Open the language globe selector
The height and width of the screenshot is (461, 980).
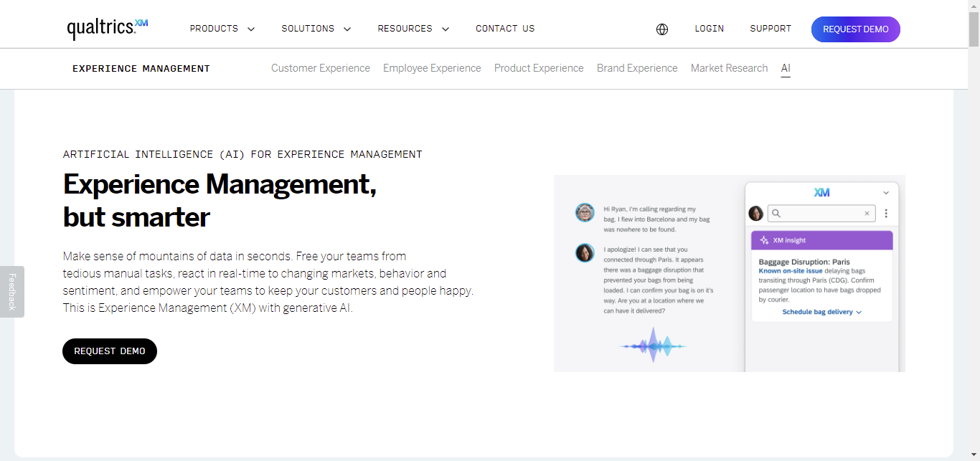pyautogui.click(x=661, y=29)
